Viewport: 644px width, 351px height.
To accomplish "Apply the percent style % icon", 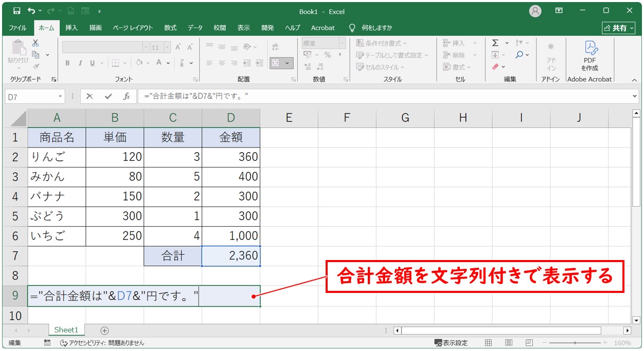I will coord(328,55).
